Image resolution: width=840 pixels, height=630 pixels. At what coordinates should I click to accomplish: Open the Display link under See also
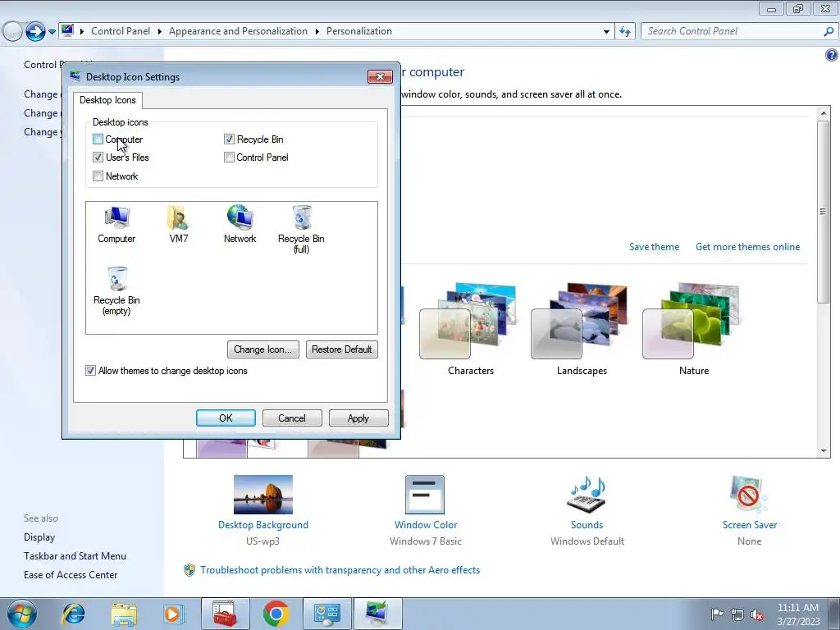tap(39, 537)
